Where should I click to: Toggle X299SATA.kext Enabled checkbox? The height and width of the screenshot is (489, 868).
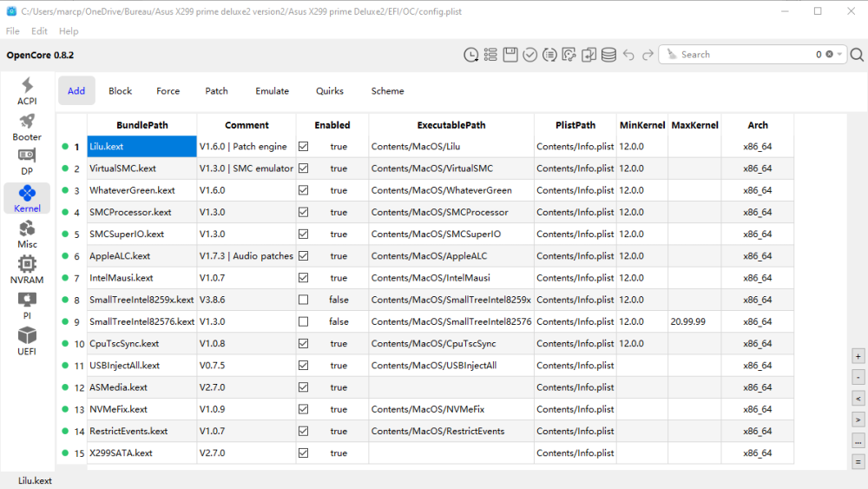pos(303,453)
